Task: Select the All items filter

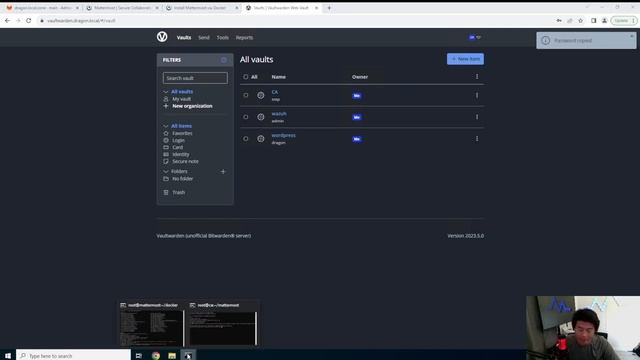Action: click(181, 126)
